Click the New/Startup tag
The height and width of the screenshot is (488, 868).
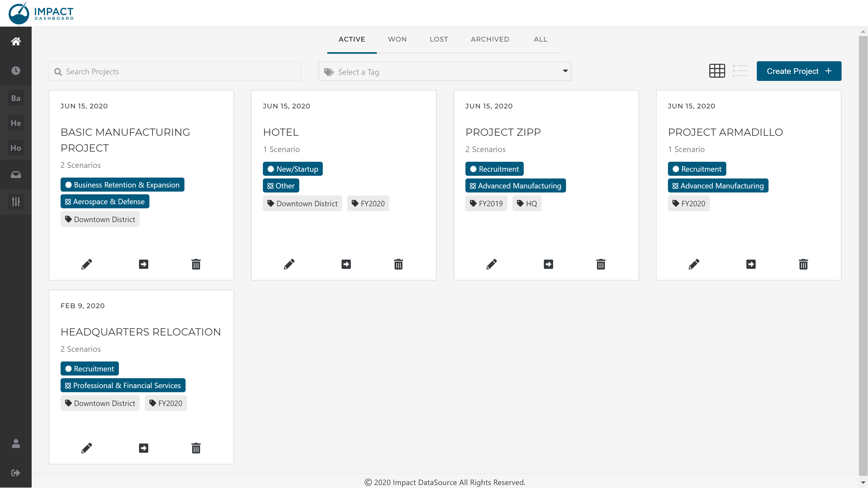pos(292,169)
